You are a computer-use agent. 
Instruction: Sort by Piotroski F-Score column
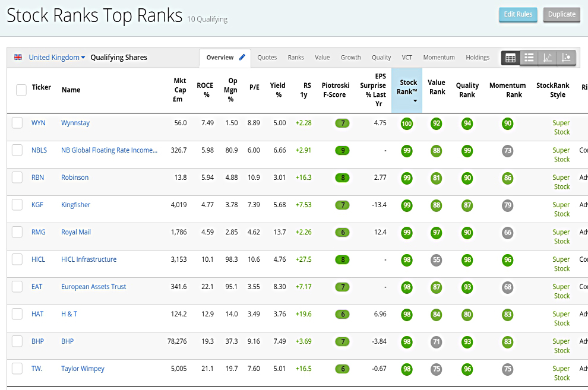(335, 90)
